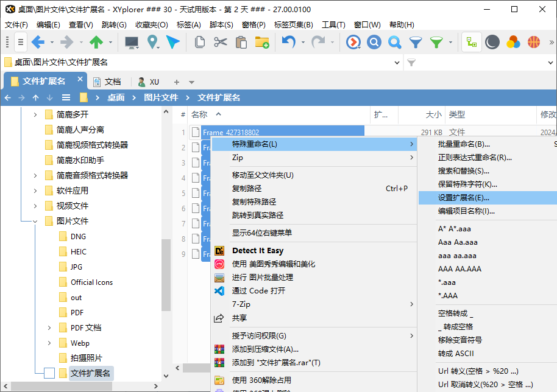Click the blue funnel filter icon
This screenshot has height=392, width=557.
(416, 42)
